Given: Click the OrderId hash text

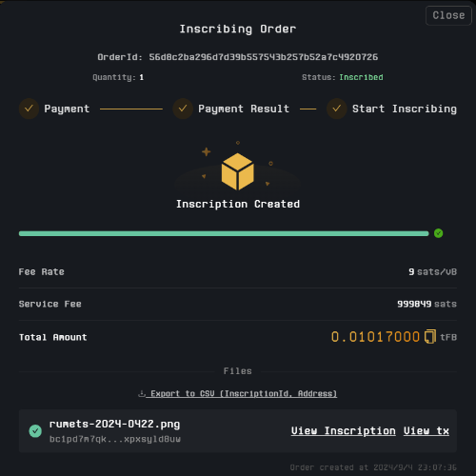Looking at the screenshot, I should (264, 57).
